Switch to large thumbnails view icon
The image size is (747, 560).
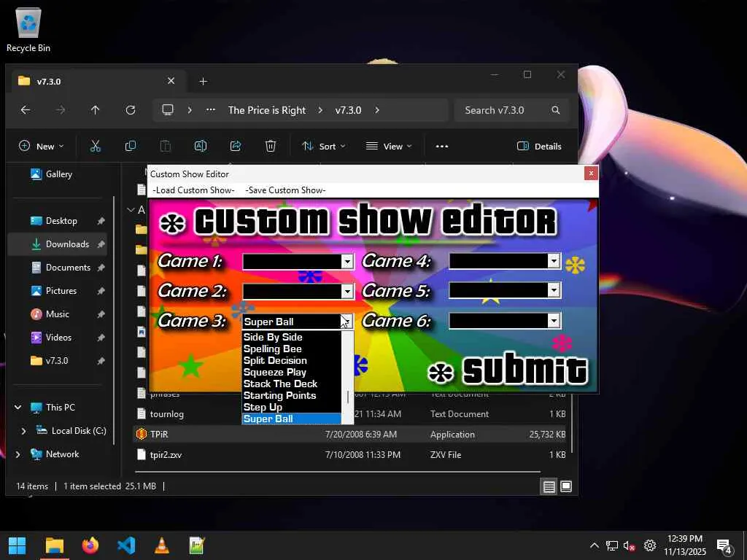coord(566,486)
